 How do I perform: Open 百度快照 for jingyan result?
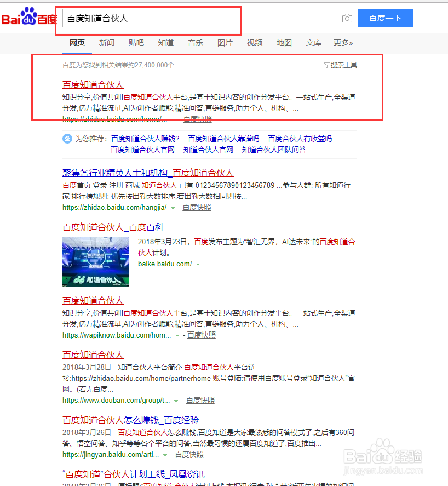click(189, 455)
